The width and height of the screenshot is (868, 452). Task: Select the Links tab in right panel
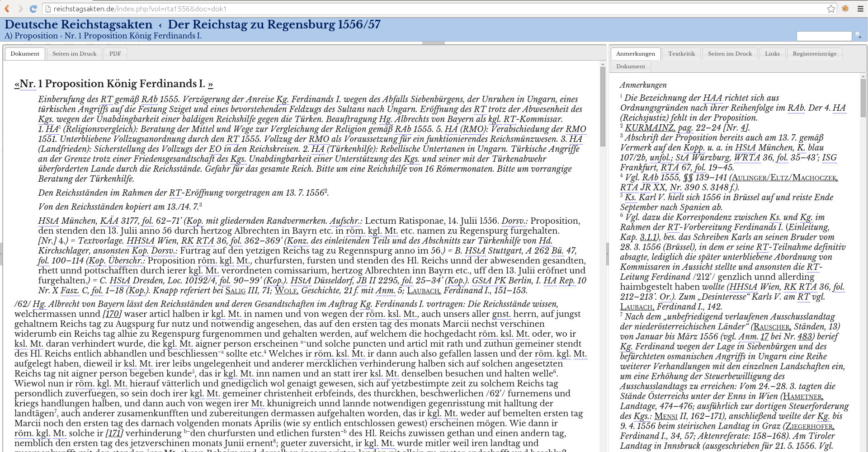[x=772, y=54]
